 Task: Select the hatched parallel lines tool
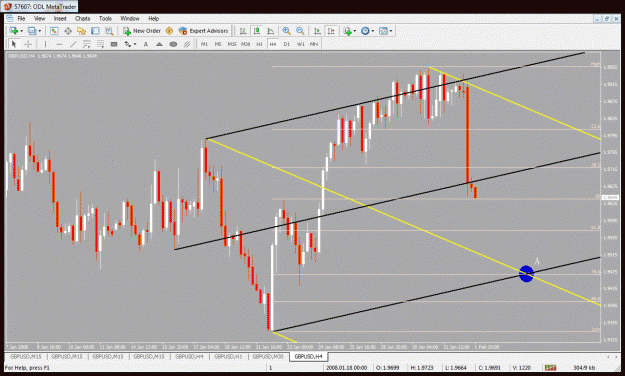pos(187,44)
